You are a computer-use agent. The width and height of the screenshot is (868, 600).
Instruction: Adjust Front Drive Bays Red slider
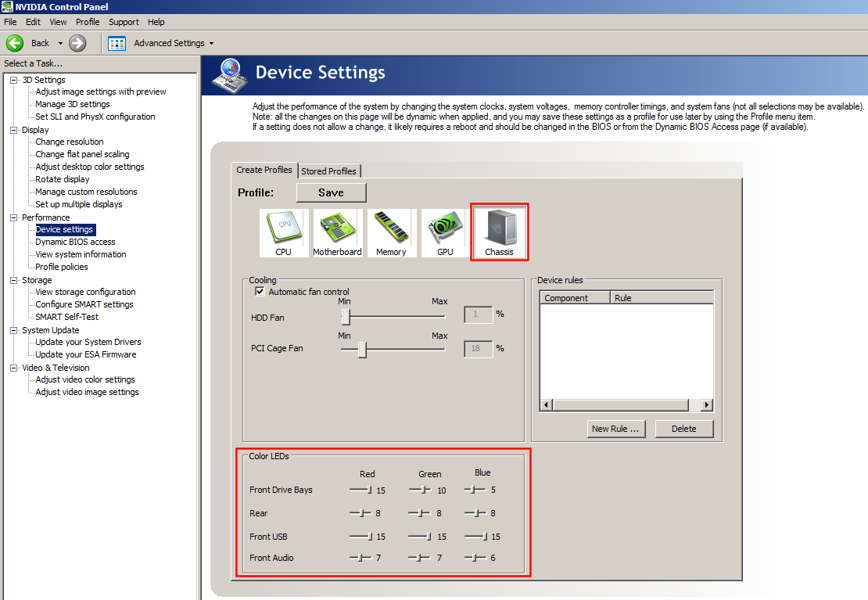click(361, 490)
